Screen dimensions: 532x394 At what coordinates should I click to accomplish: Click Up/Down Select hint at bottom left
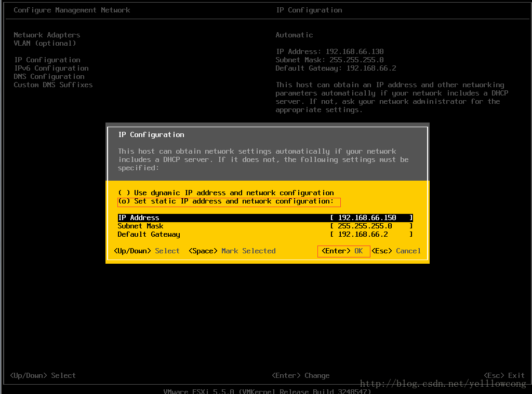[x=43, y=376]
